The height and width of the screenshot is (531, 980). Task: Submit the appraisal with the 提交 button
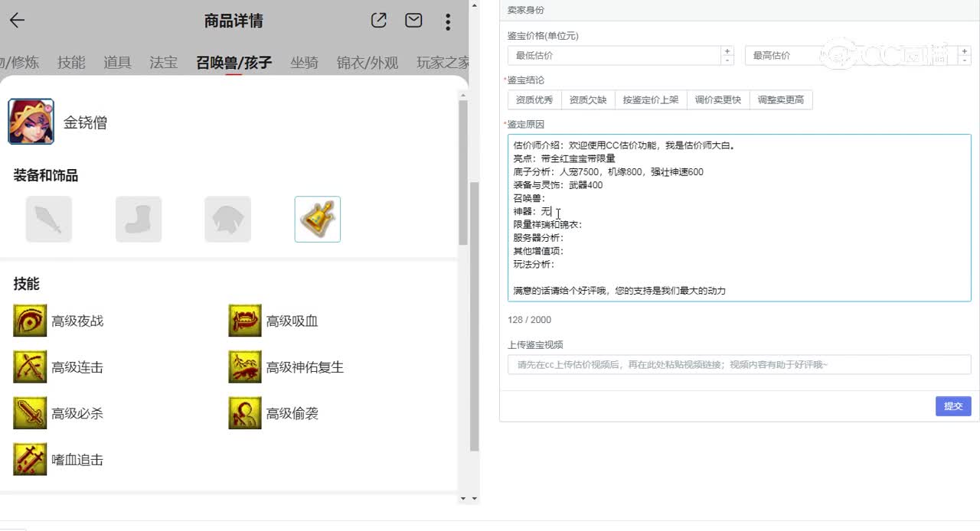click(x=952, y=406)
